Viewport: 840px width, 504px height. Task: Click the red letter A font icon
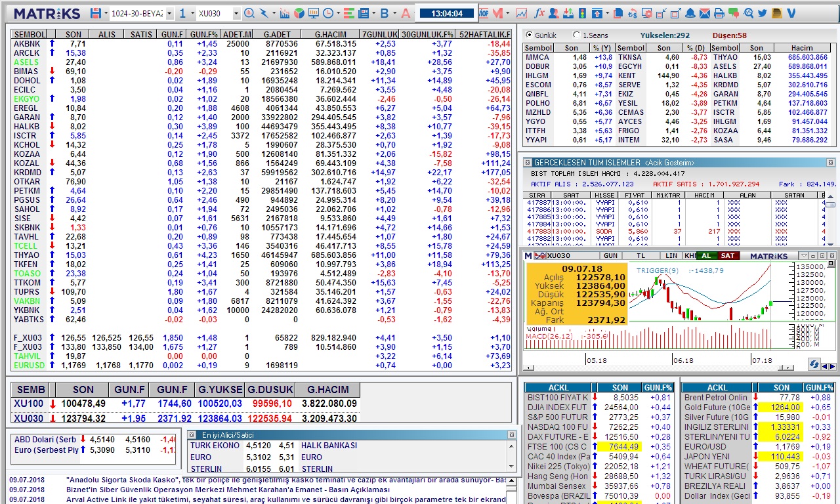[x=406, y=13]
